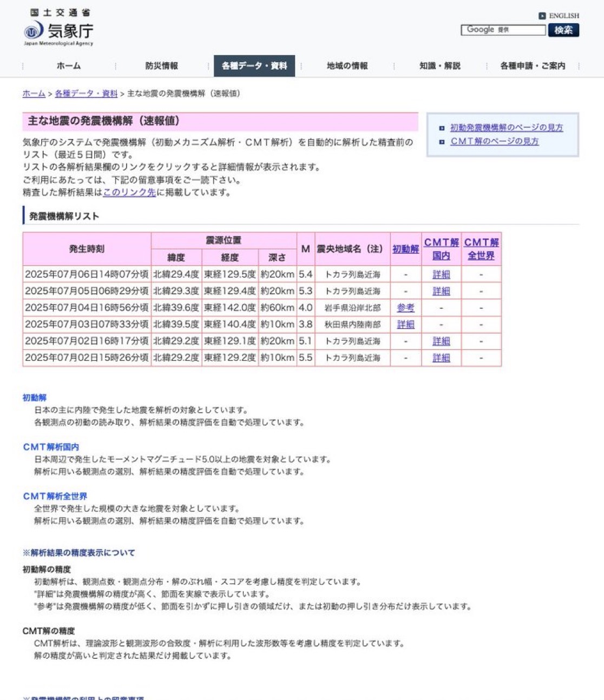Click the 気象庁 logo in the header

coord(58,28)
